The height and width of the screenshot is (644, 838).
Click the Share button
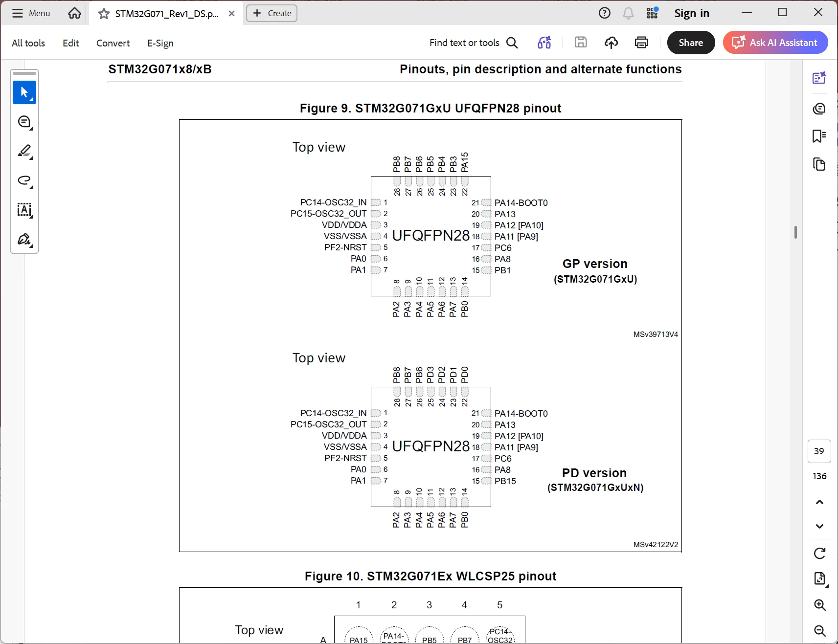coord(691,43)
